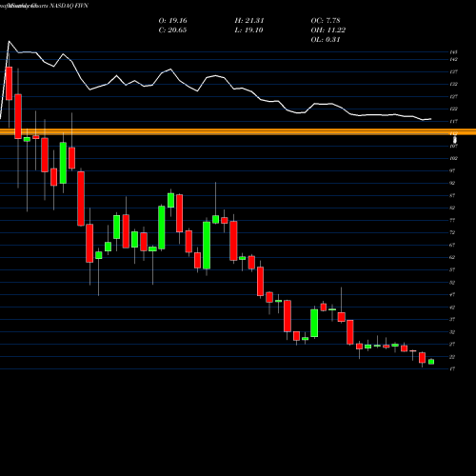The image size is (476, 476).
Task: Click the last green candle on the right
Action: point(431,362)
